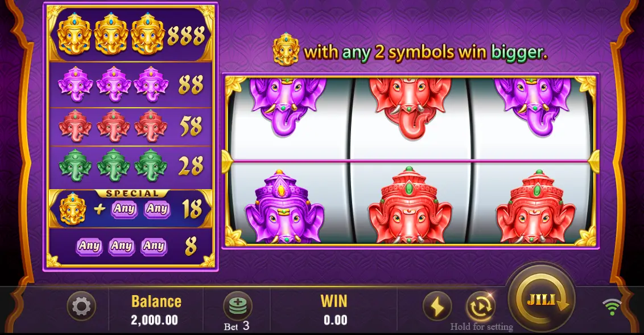Enable turbo mode with lightning icon
Image resolution: width=644 pixels, height=335 pixels.
click(x=437, y=306)
